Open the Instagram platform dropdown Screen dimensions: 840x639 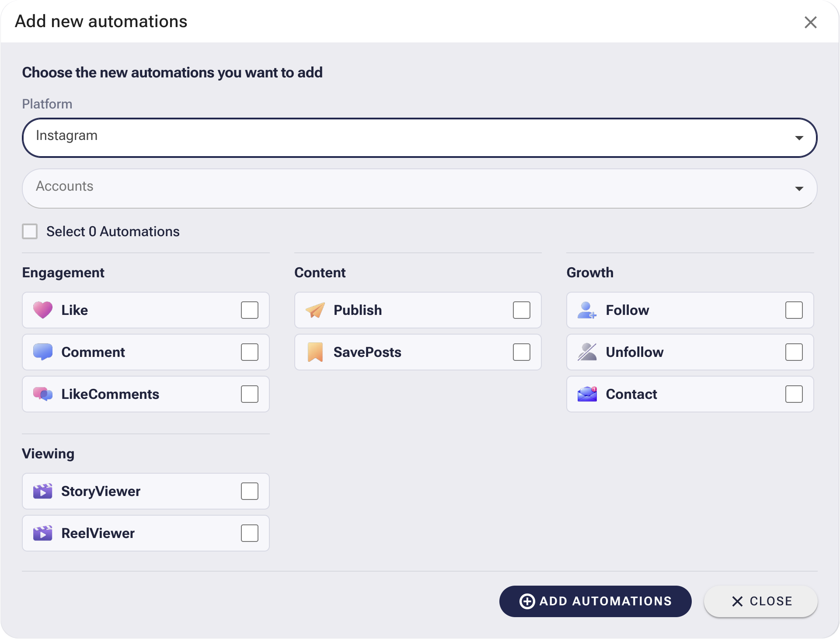click(420, 138)
